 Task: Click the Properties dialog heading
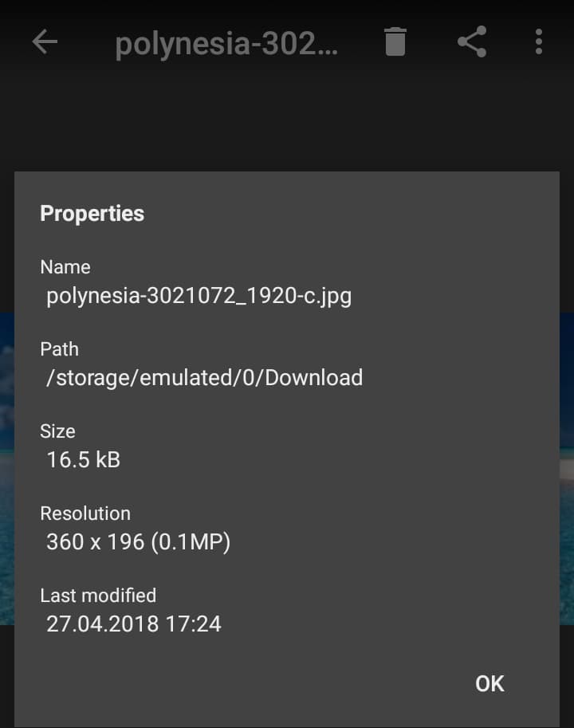coord(92,214)
